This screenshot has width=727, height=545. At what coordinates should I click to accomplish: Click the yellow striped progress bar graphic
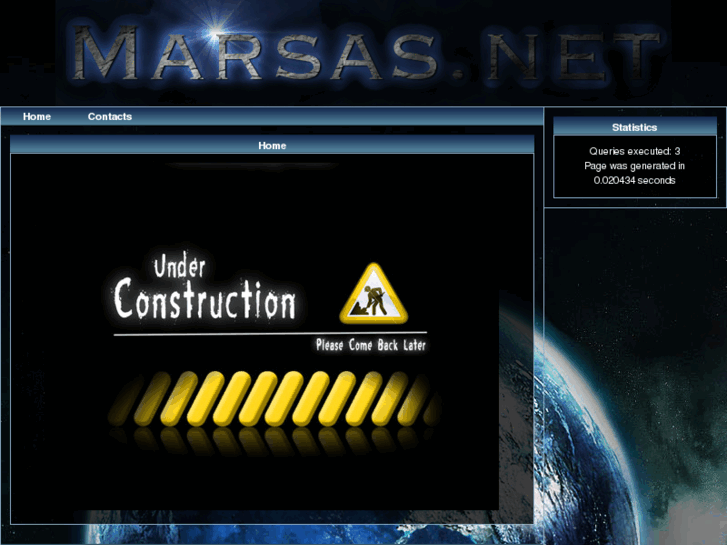click(274, 398)
